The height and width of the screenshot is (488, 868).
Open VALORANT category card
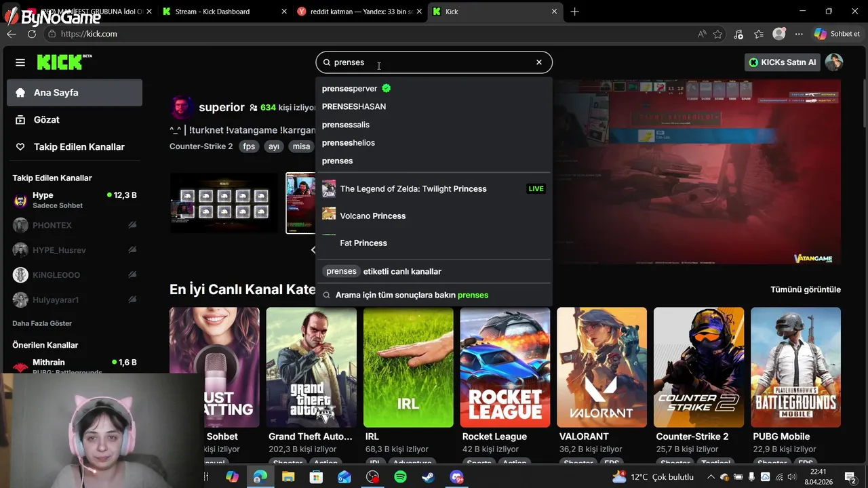[602, 367]
